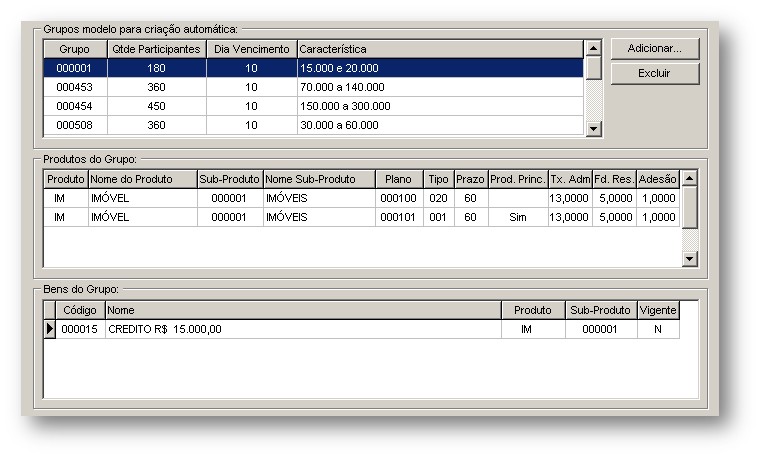The image size is (761, 458).
Task: Click the characteristic '150.000 a 300.000'
Action: [345, 106]
